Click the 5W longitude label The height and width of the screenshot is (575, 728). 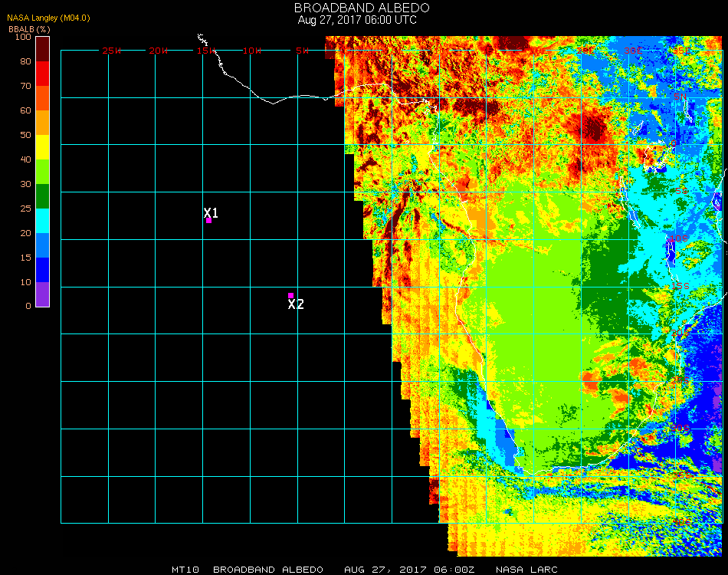point(302,51)
